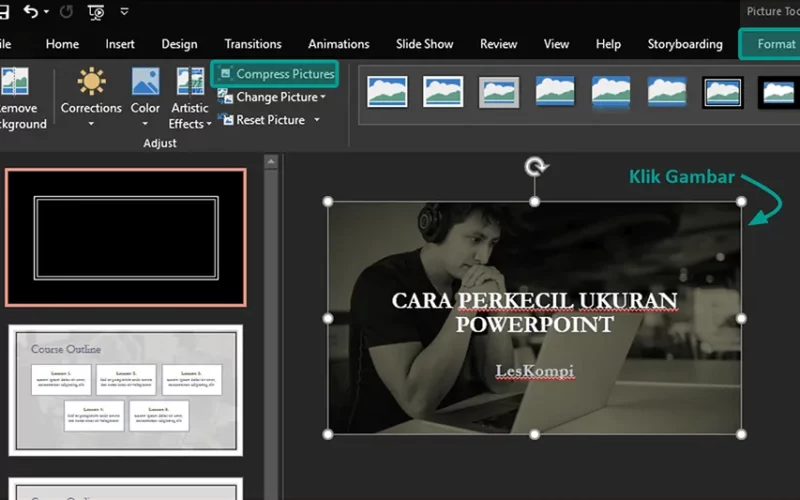Click the greyed Redo icon
Viewport: 800px width, 500px height.
coord(66,11)
